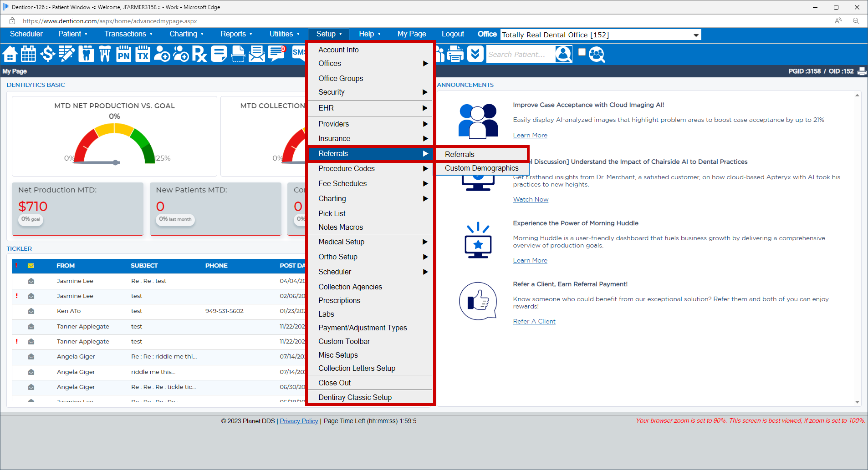Click the patient search magnifier icon
The height and width of the screenshot is (470, 868).
[563, 54]
